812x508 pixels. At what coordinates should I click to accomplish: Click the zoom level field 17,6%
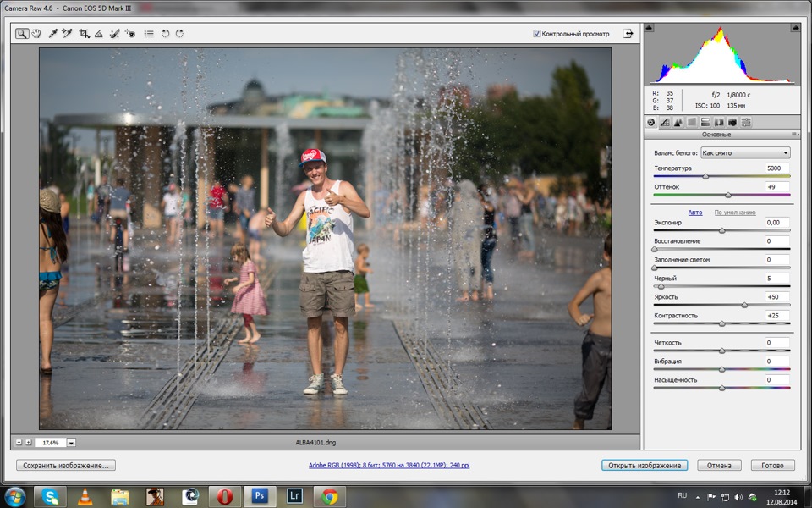click(x=50, y=443)
